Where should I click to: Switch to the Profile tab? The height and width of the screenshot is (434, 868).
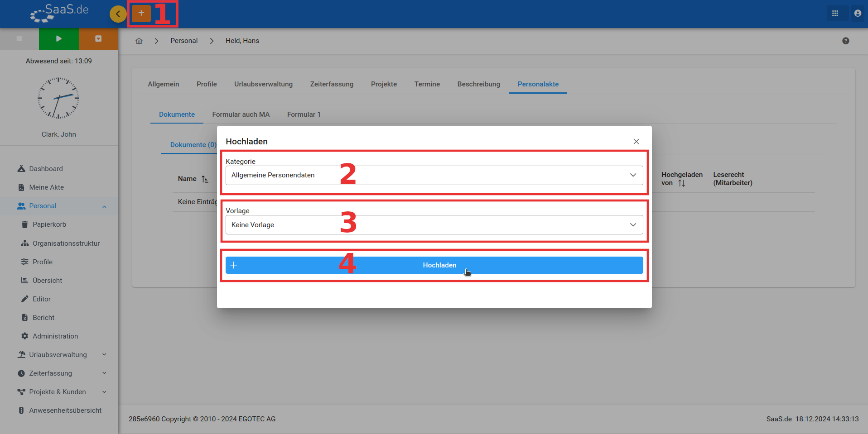[x=207, y=84]
